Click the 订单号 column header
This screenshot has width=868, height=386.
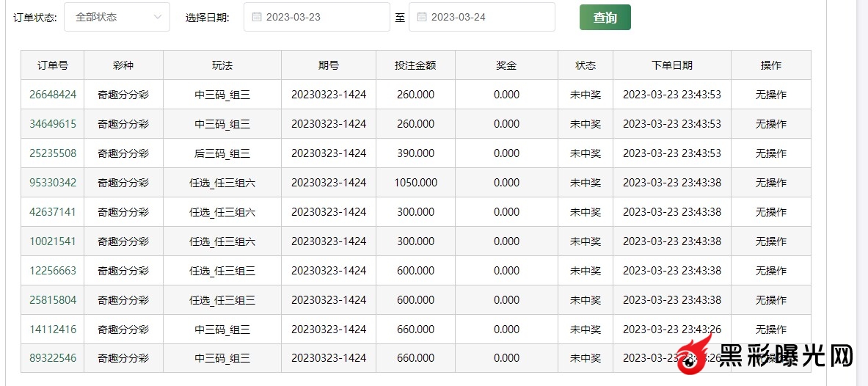[x=53, y=65]
